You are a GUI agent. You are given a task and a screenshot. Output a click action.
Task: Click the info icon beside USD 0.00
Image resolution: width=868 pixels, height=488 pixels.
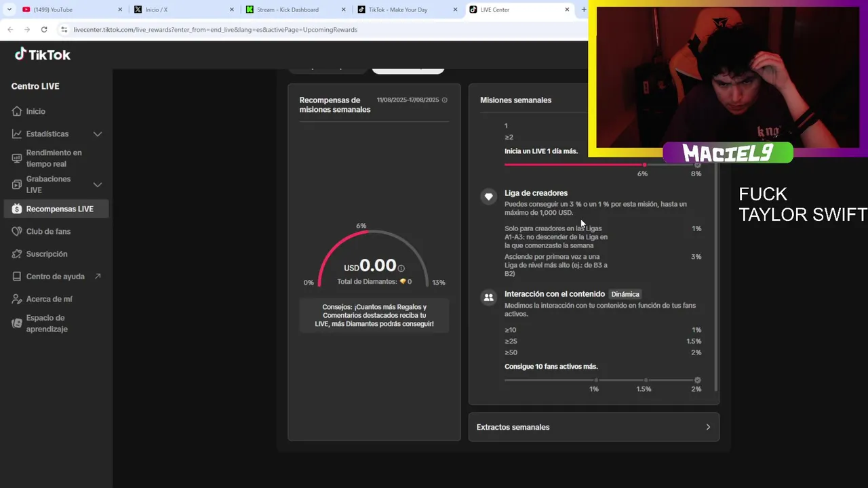pyautogui.click(x=401, y=268)
